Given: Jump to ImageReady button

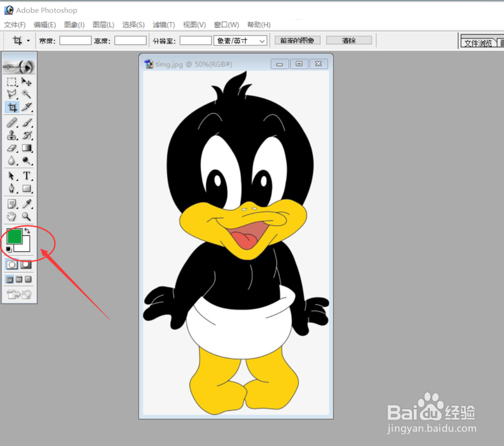Looking at the screenshot, I should (x=19, y=294).
